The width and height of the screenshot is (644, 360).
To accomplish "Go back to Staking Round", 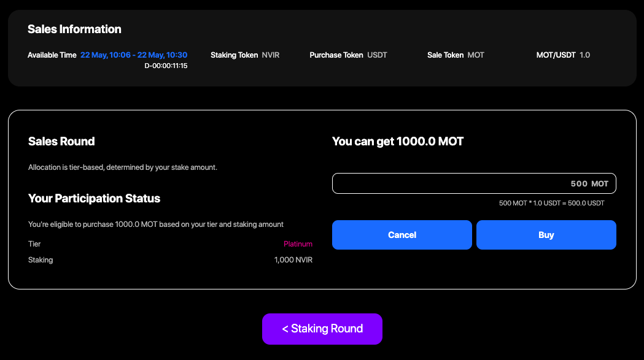I will (322, 329).
